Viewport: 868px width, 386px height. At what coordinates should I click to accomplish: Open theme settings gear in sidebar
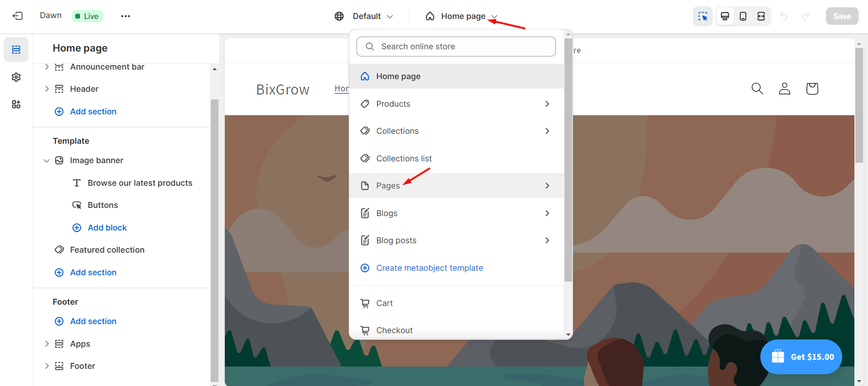pos(16,77)
